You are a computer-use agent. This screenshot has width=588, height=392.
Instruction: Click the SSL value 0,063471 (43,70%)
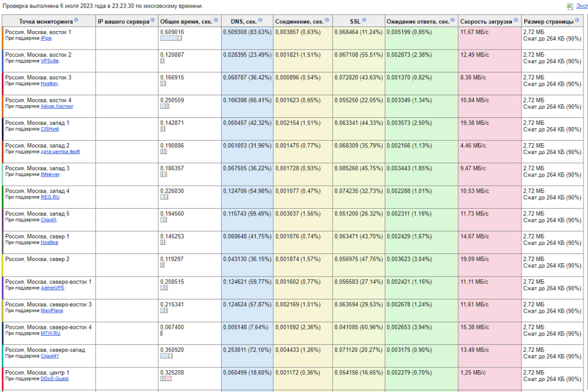tap(358, 237)
